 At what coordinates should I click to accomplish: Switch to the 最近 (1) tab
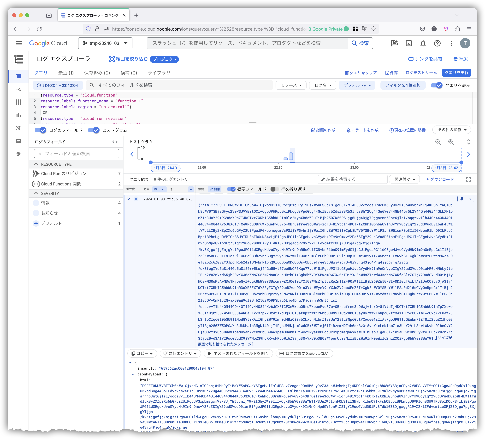click(66, 73)
